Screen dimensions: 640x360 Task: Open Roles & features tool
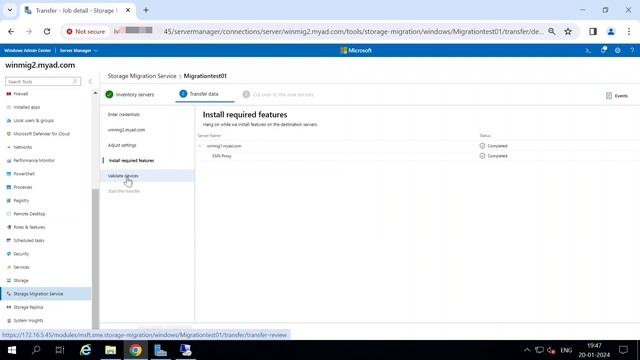(29, 227)
